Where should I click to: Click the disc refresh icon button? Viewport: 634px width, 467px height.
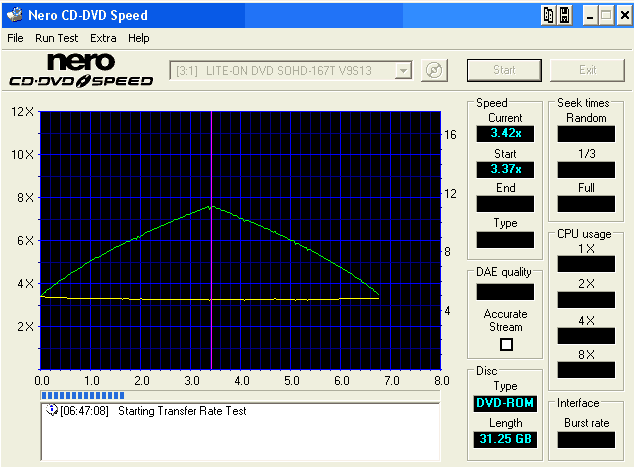(434, 70)
